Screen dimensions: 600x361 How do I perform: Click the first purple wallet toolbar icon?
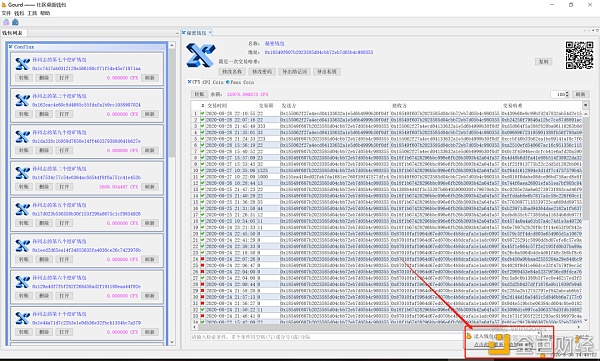pyautogui.click(x=6, y=22)
